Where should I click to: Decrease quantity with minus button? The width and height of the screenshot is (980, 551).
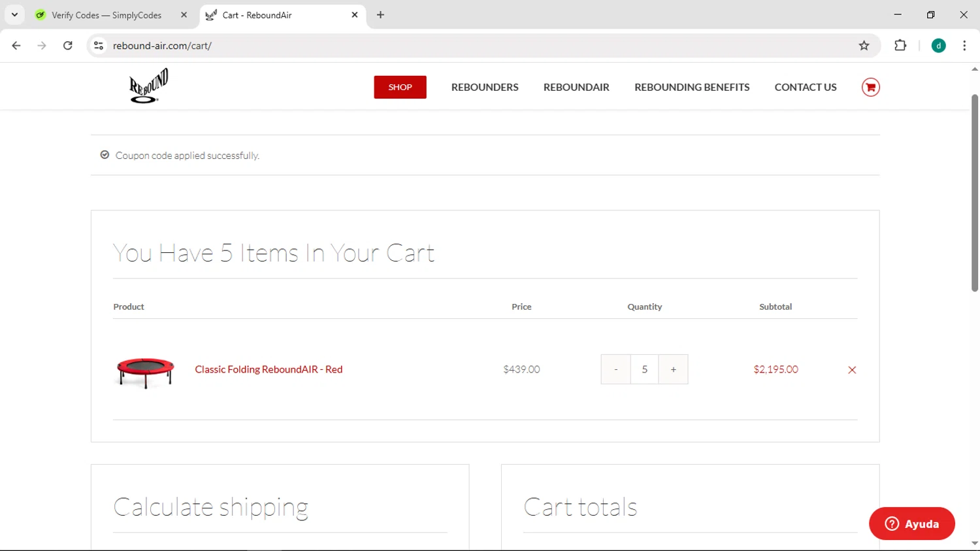(x=615, y=369)
